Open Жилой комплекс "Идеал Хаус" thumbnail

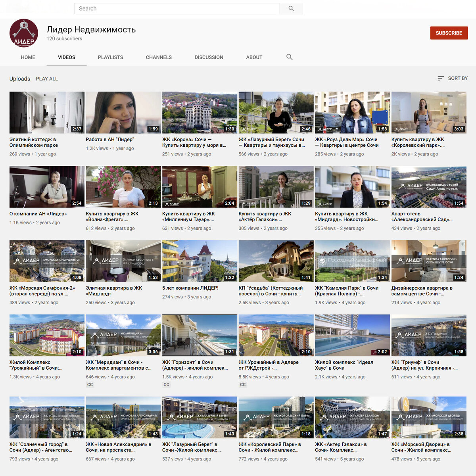click(352, 335)
